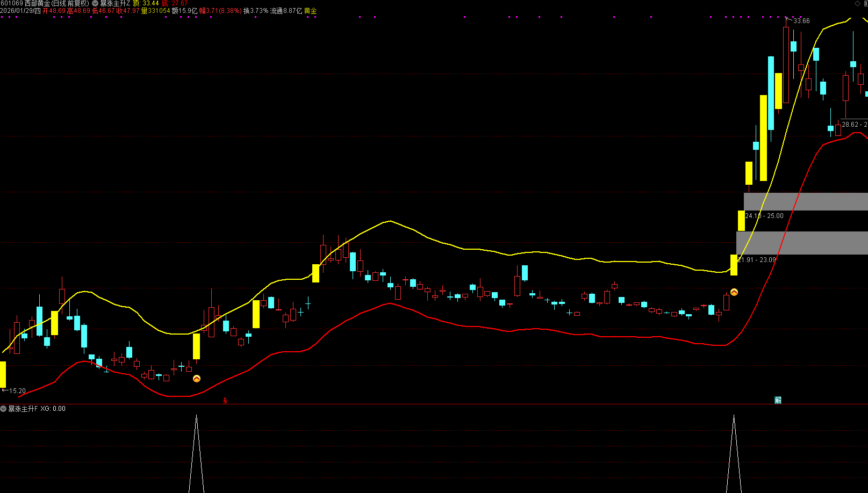Open the 暴涨主升Z indicator dropdown arrow
This screenshot has height=493, width=868.
coord(95,3)
